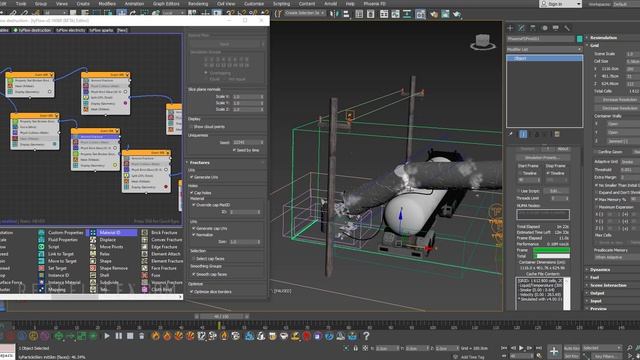Image resolution: width=640 pixels, height=360 pixels.
Task: Pick the Script operator icon
Action: tap(41, 247)
